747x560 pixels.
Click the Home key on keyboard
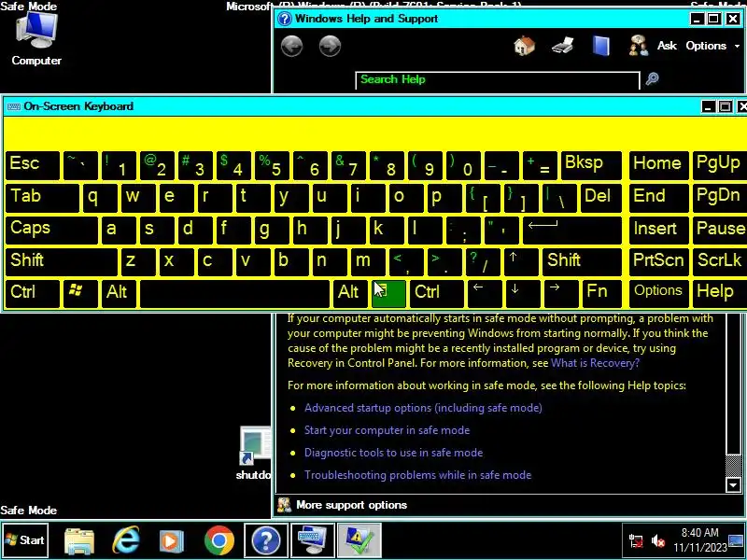coord(659,165)
